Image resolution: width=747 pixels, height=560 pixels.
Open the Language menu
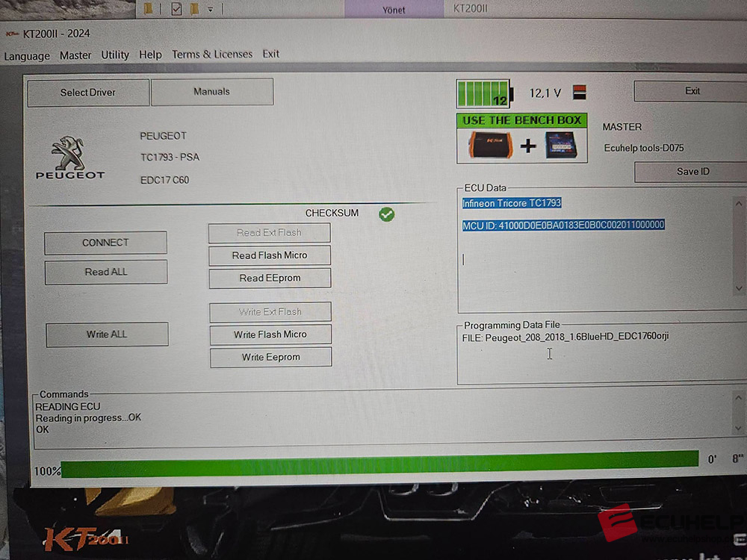[x=27, y=56]
